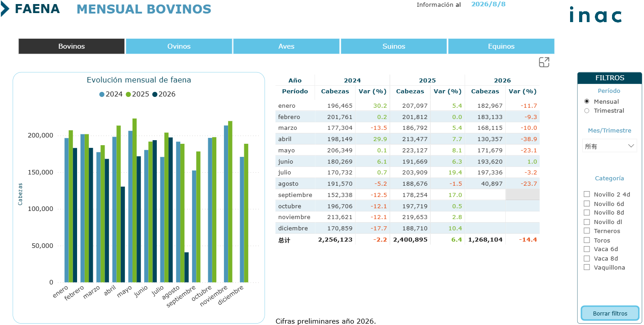644x325 pixels.
Task: Click the 19.4 julio variation value
Action: pos(455,172)
